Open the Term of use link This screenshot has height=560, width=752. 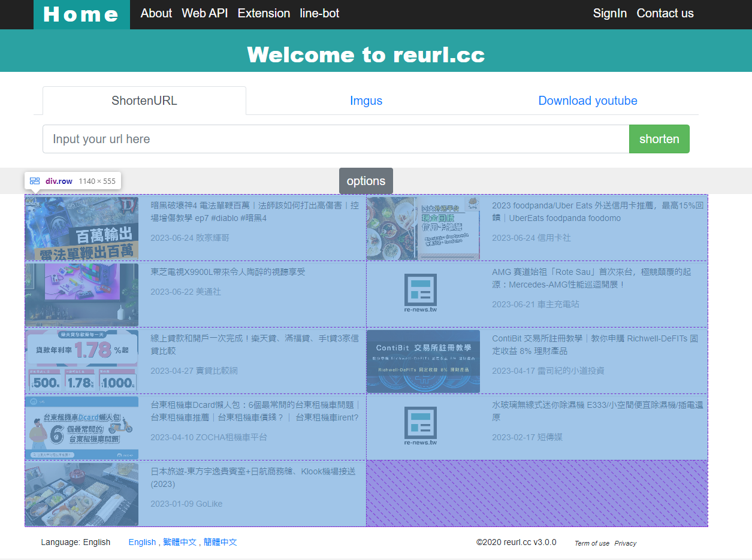coord(591,543)
